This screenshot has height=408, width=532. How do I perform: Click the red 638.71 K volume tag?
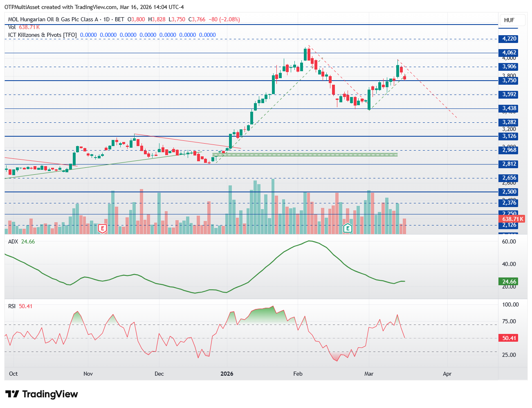coord(512,219)
